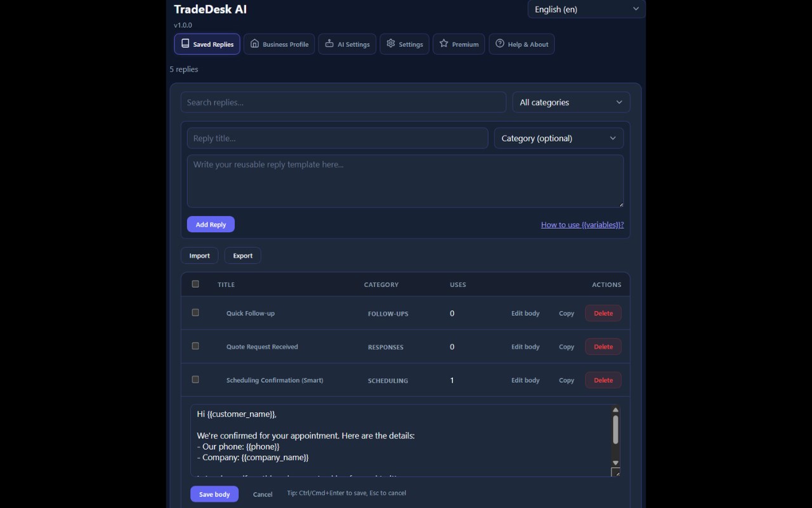Click the reusable reply template textarea
This screenshot has height=508, width=812.
pos(405,181)
